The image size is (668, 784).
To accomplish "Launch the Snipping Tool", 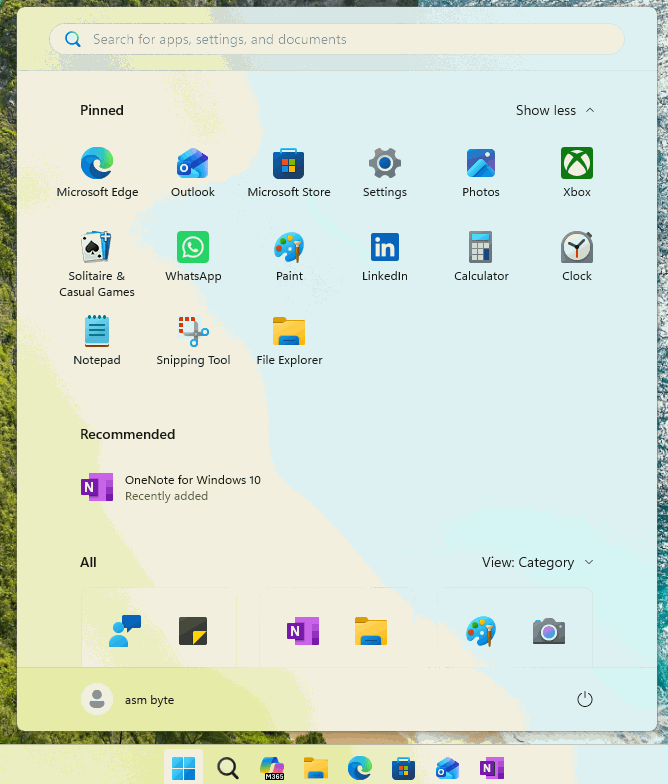I will click(x=193, y=340).
